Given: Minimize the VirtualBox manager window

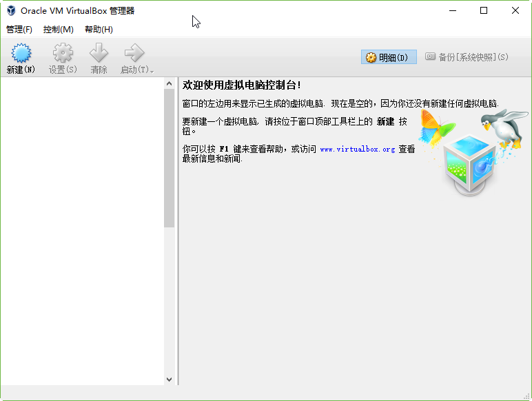Looking at the screenshot, I should click(453, 10).
